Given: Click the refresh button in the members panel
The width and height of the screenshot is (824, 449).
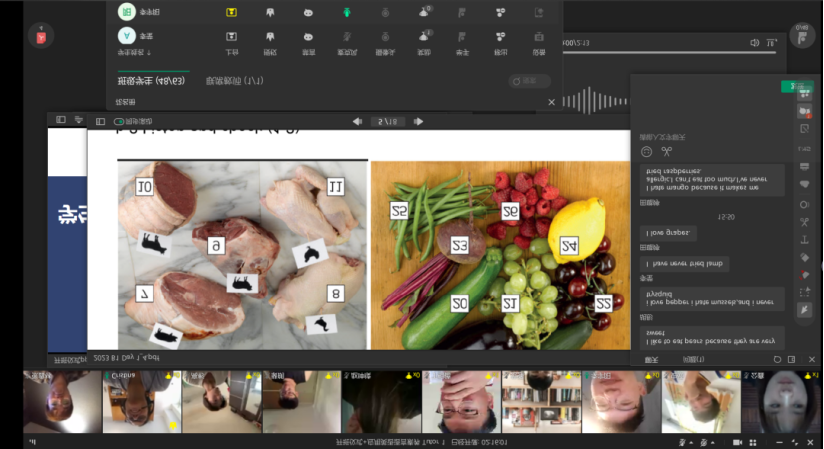Looking at the screenshot, I should pos(530,81).
